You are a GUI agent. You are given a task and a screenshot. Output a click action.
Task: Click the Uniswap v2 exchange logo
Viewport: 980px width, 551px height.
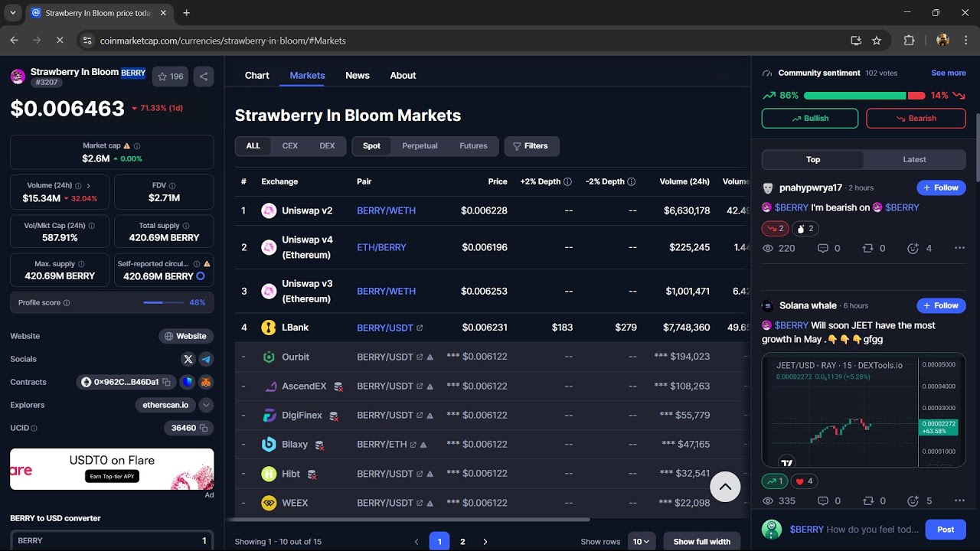pyautogui.click(x=269, y=210)
